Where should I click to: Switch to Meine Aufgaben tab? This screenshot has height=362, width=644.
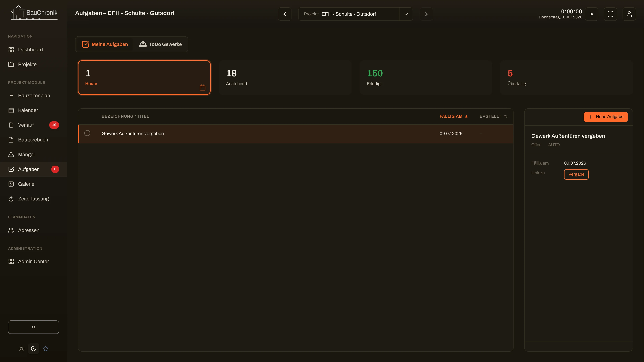pyautogui.click(x=105, y=44)
